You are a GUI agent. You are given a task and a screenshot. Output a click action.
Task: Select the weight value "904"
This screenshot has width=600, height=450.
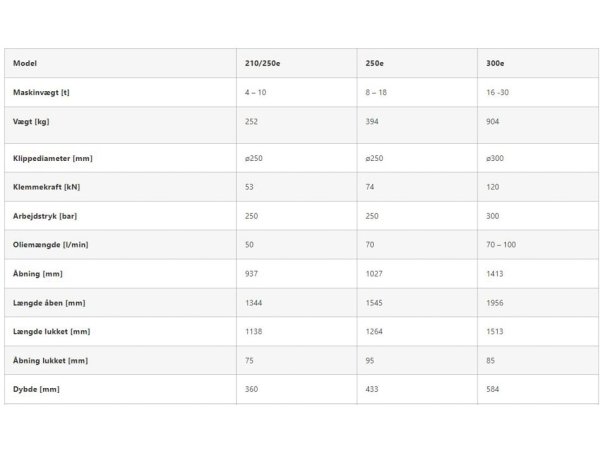492,121
